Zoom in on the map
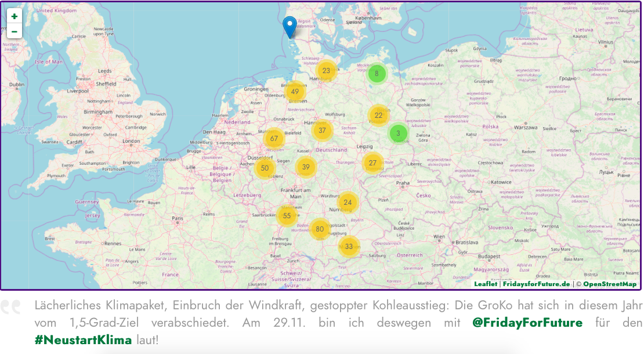Viewport: 644px width, 354px height. (14, 16)
